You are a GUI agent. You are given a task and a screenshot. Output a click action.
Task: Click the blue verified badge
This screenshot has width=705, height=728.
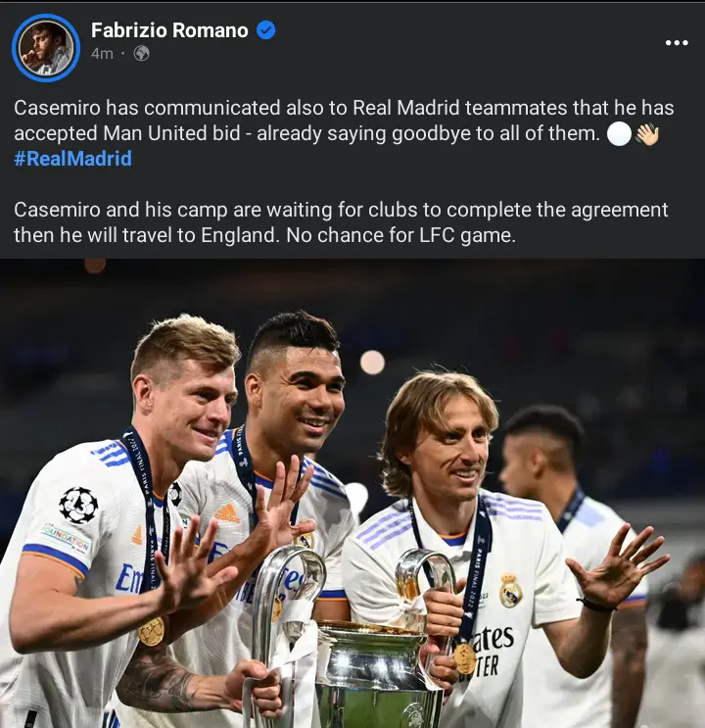[266, 30]
